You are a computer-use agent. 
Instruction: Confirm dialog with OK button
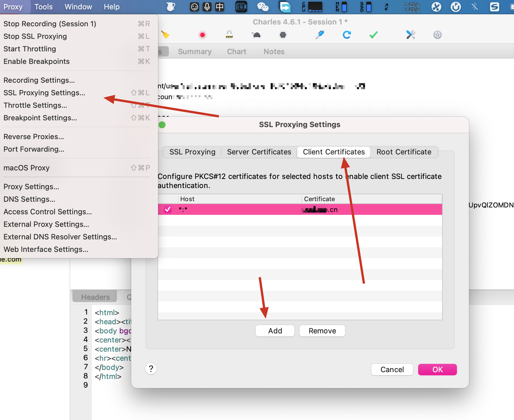click(x=437, y=370)
